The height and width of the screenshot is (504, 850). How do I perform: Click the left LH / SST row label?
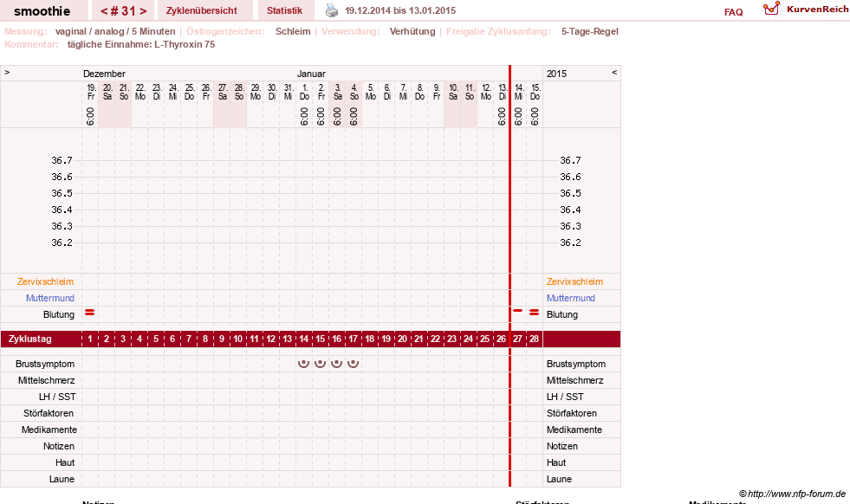click(57, 397)
